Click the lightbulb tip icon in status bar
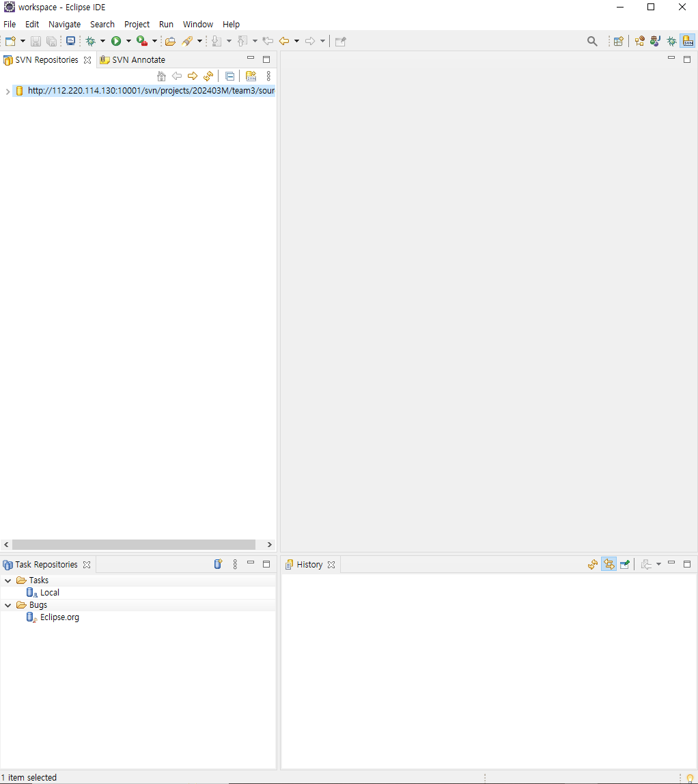The width and height of the screenshot is (698, 784). tap(690, 779)
